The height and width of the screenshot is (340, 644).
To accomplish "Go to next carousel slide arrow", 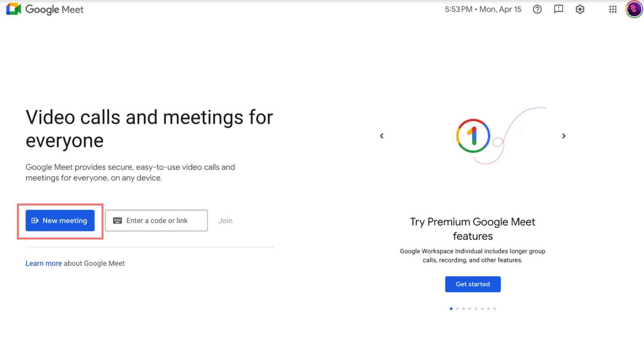I will [564, 136].
